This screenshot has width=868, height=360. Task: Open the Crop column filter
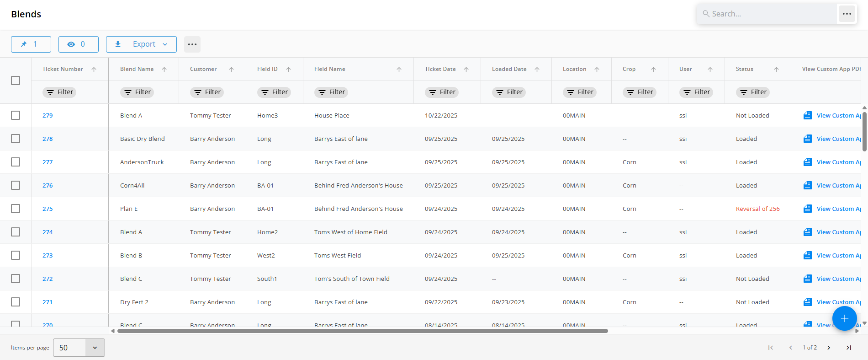[640, 92]
